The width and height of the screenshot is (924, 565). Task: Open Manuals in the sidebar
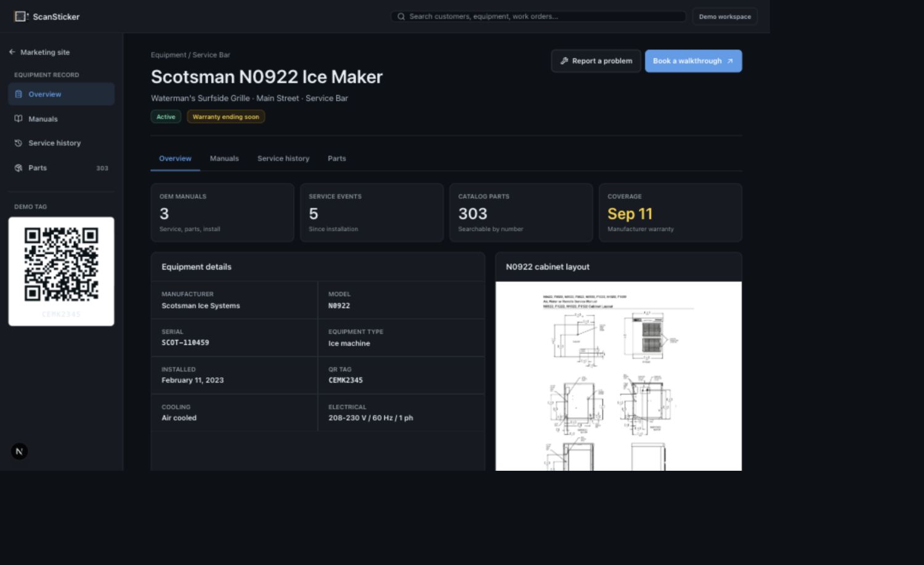[x=61, y=119]
